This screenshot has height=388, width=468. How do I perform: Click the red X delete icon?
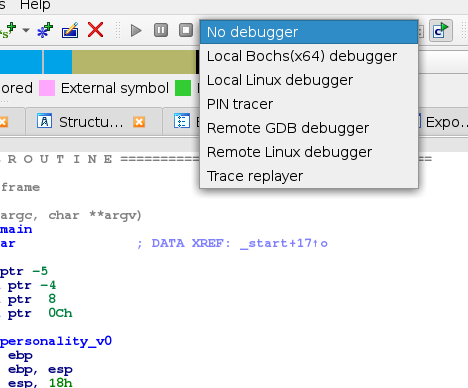95,30
